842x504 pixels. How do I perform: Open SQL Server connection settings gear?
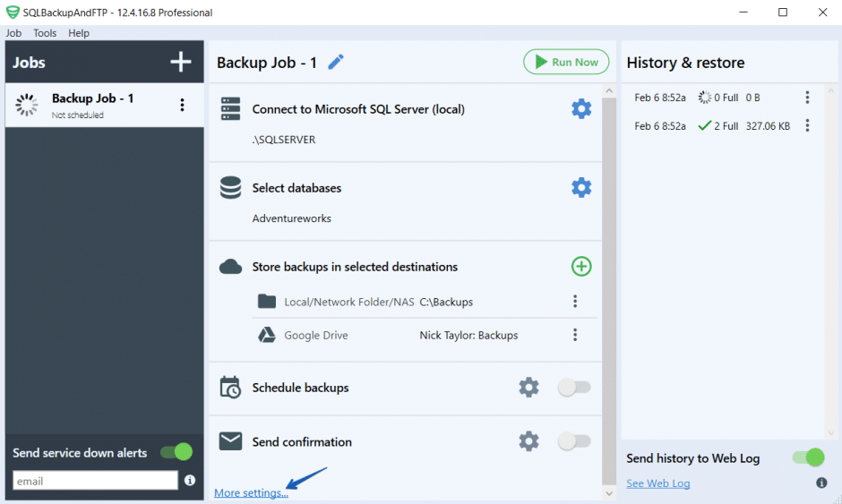pyautogui.click(x=581, y=109)
